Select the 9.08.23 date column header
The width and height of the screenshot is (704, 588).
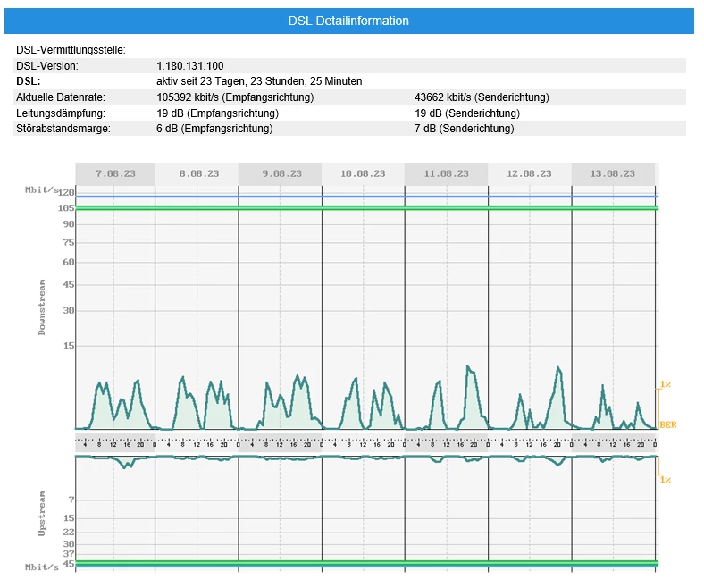tap(282, 174)
